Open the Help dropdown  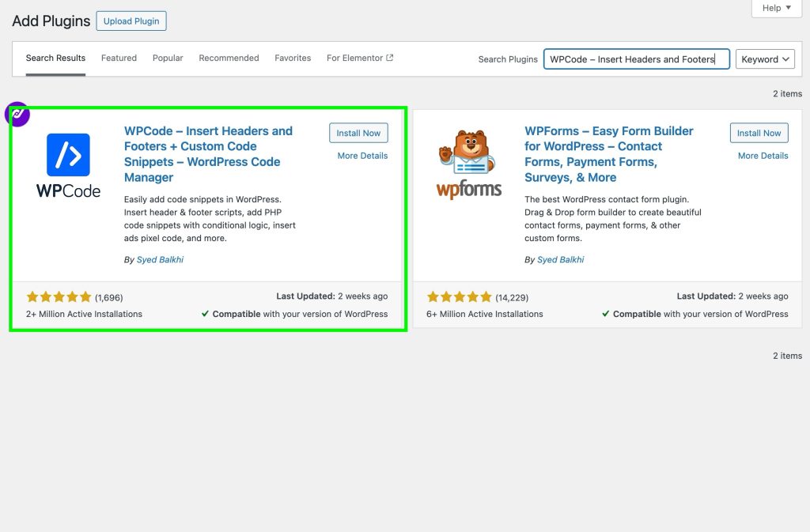click(777, 8)
